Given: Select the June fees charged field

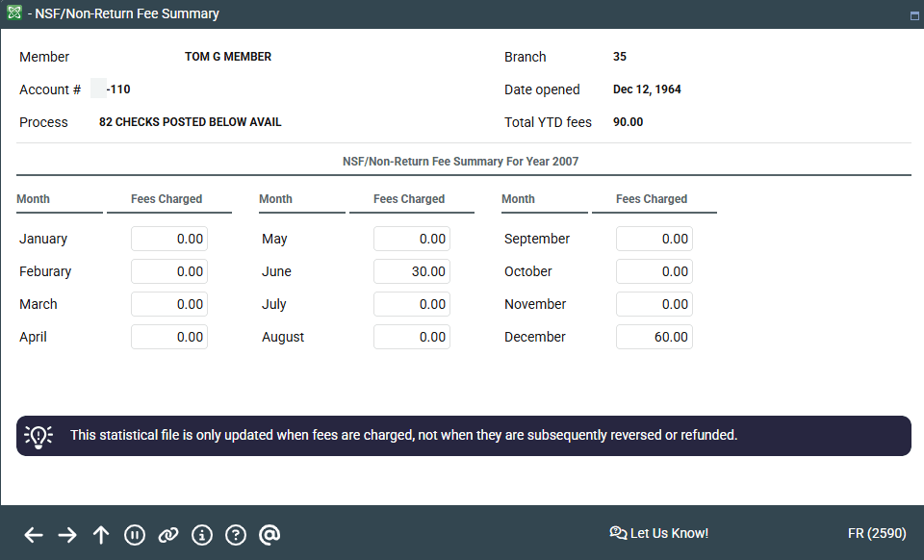Looking at the screenshot, I should 412,271.
